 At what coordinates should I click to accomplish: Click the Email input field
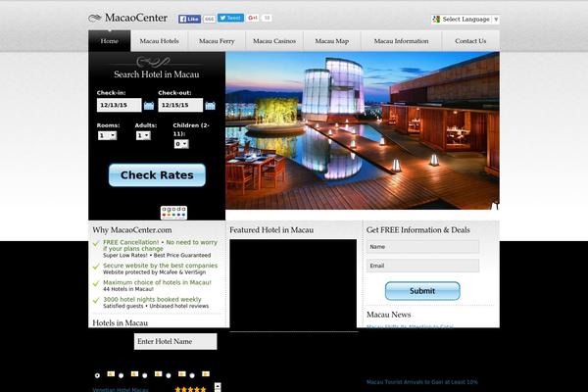[x=423, y=266]
